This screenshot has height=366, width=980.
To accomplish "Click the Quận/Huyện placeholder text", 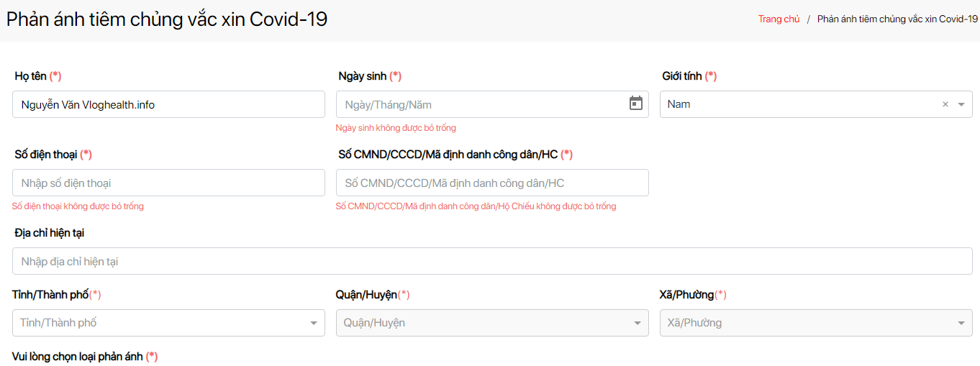I will click(x=374, y=323).
